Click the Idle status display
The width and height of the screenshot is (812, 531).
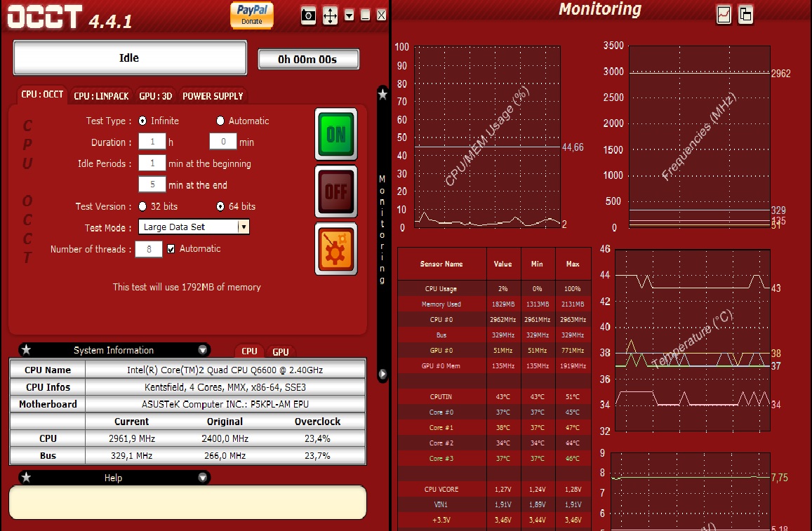(130, 58)
